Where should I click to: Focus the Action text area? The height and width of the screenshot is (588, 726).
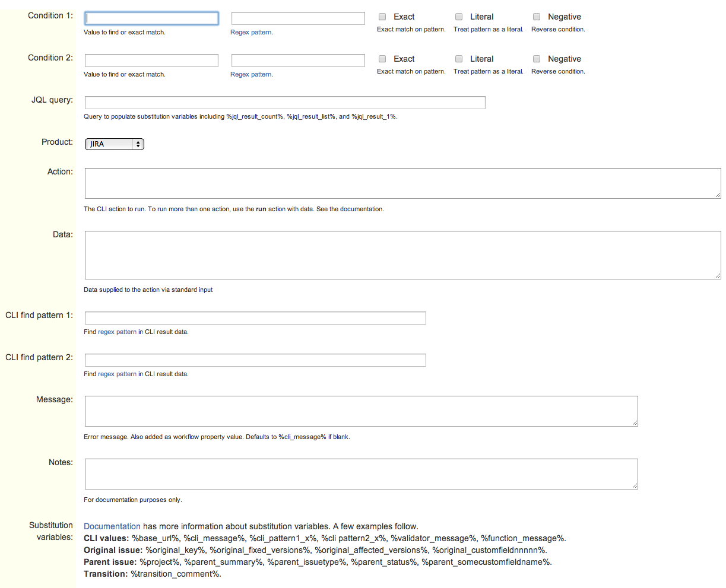tap(403, 183)
